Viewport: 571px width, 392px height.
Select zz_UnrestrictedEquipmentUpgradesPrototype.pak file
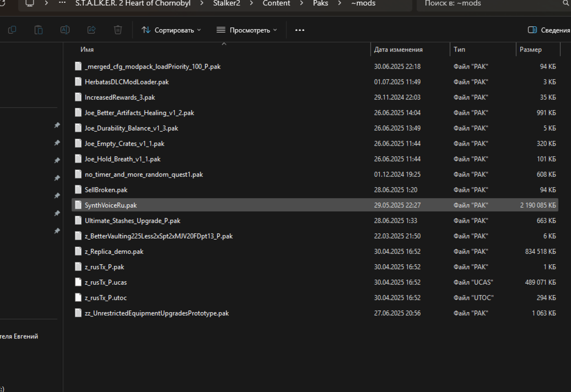(x=156, y=313)
